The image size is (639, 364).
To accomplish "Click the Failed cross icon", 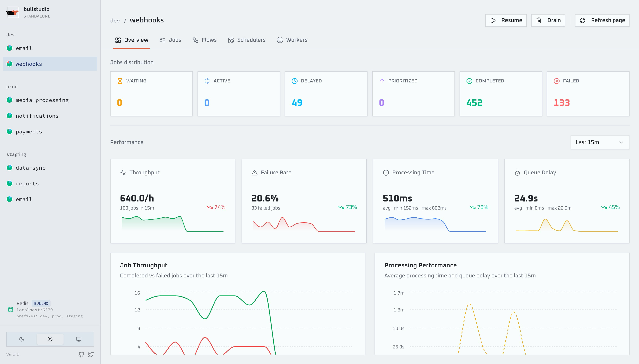I will tap(557, 81).
